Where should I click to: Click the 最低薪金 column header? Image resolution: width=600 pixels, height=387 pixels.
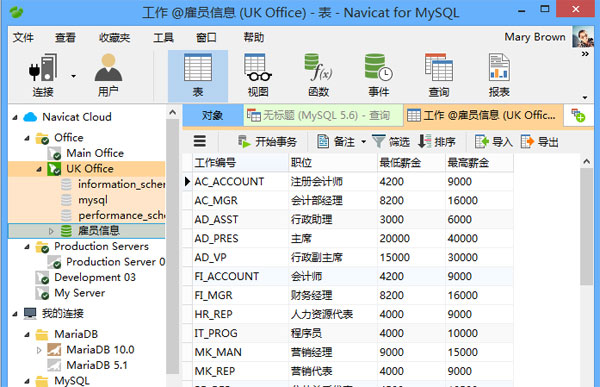[x=411, y=163]
